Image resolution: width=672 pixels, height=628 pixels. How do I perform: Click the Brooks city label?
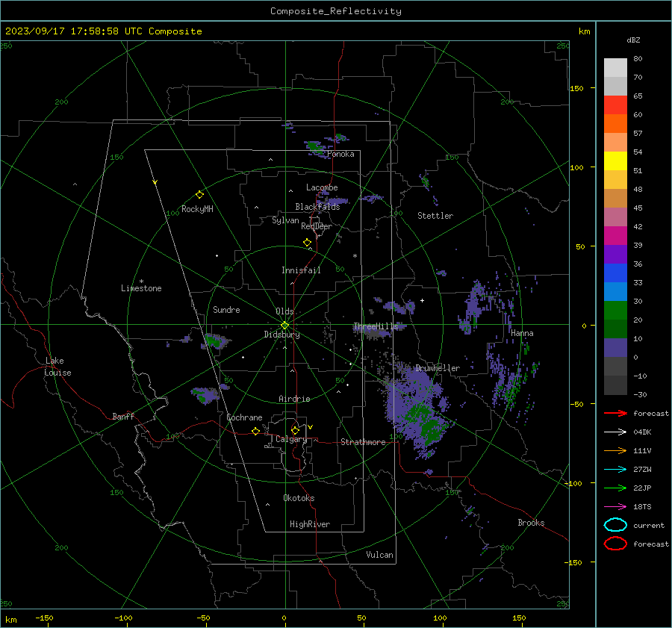pos(531,523)
